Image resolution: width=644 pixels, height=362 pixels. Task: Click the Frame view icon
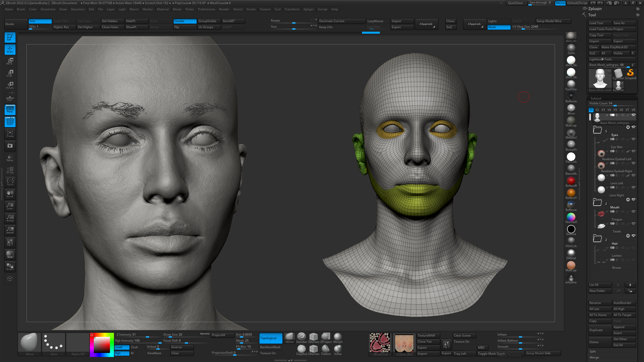[10, 134]
